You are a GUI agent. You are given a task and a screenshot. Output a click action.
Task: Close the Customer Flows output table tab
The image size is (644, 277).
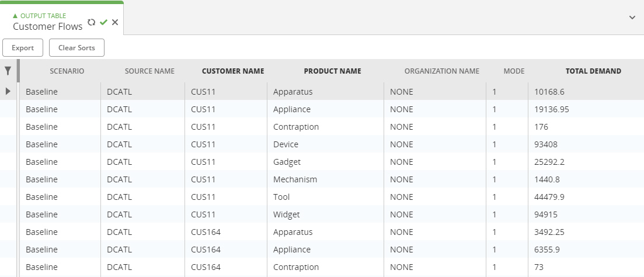coord(115,22)
